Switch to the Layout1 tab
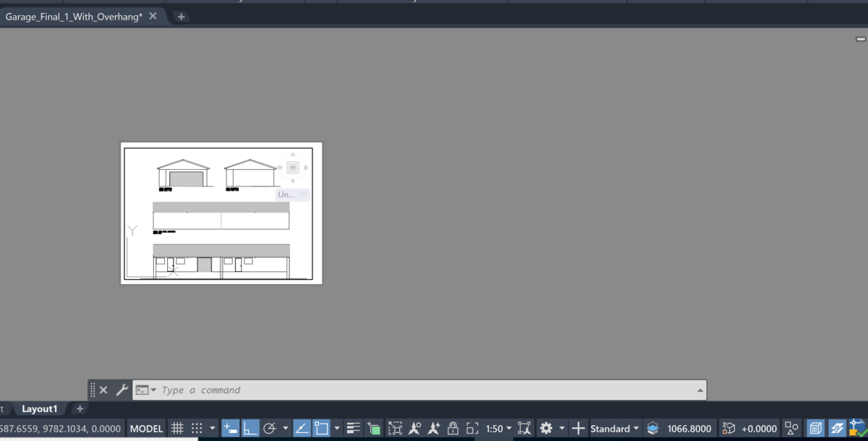The width and height of the screenshot is (868, 441). tap(40, 409)
